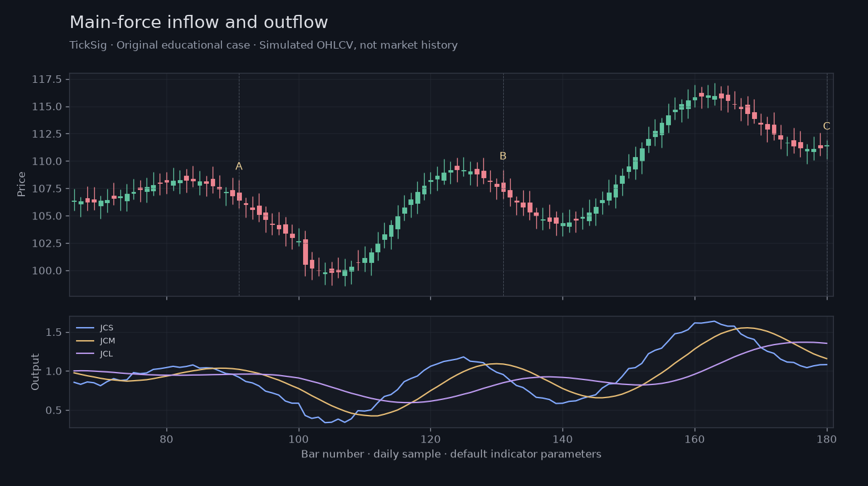Screen dimensions: 868x486
Task: Click output axis tick 1.5
Action: 54,332
